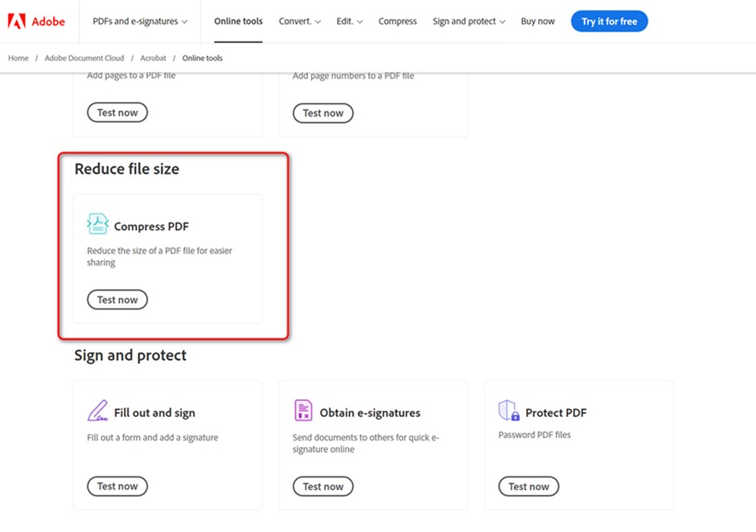Go to the Buy now page
The image size is (756, 532).
(537, 21)
